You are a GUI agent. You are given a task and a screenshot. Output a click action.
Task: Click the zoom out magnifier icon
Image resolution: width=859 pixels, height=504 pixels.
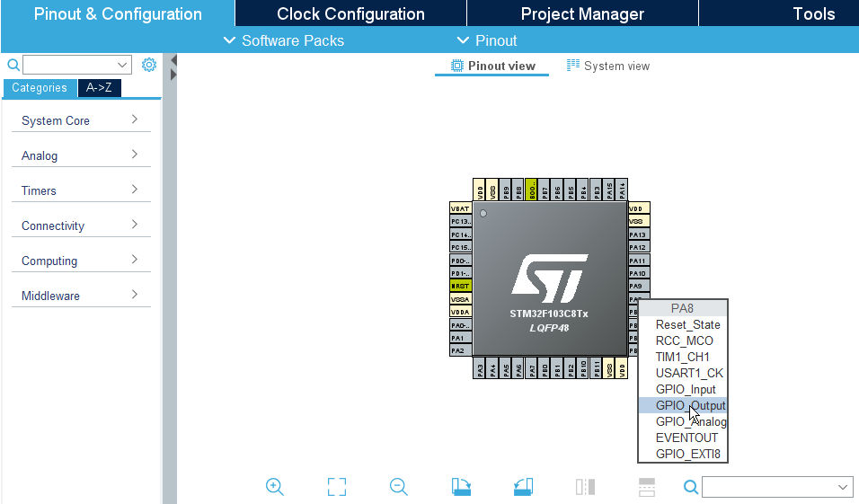point(399,486)
